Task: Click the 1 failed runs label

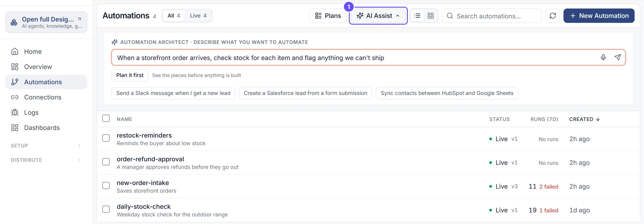Action: point(549,211)
